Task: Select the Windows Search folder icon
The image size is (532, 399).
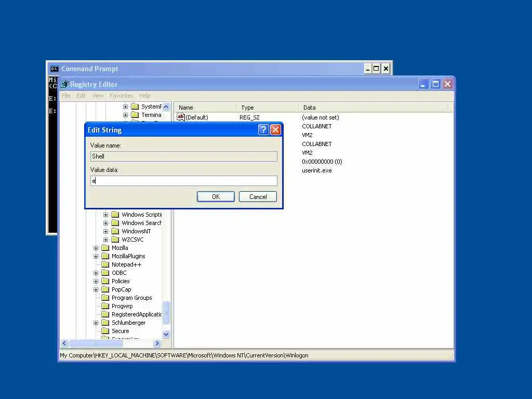Action: [115, 223]
